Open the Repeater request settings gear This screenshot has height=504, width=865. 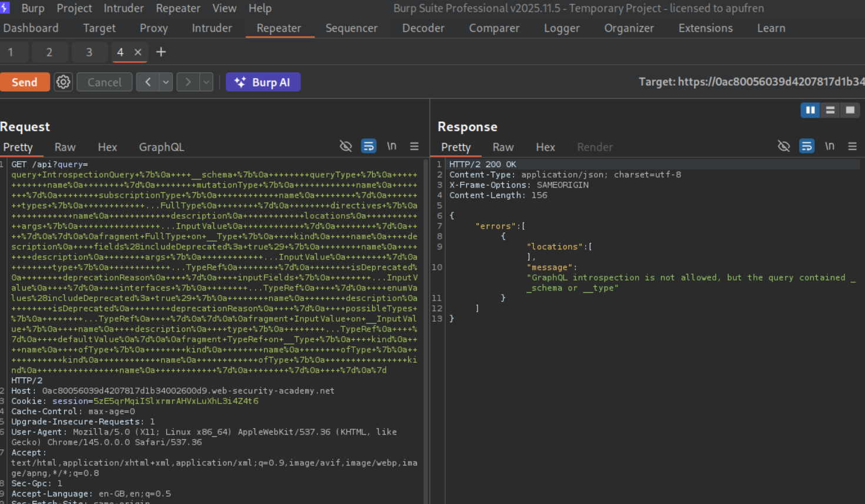63,82
